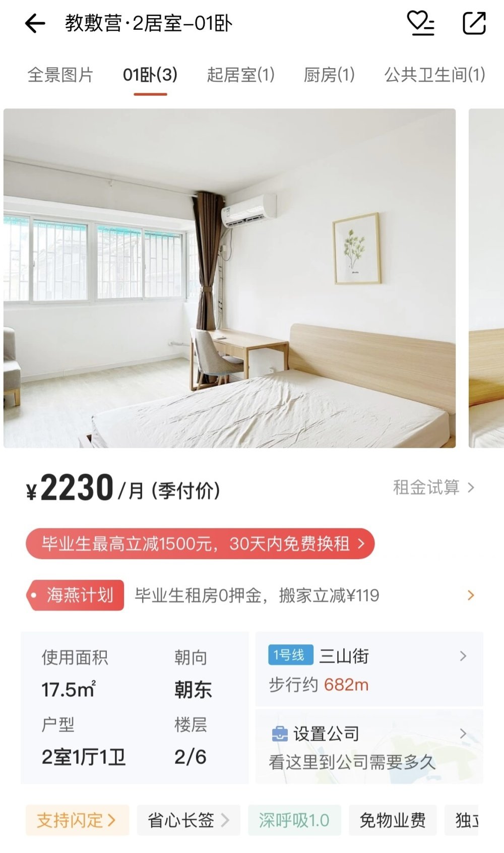This screenshot has height=853, width=504.
Task: Open 海燕计划 details orange arrow
Action: click(x=471, y=595)
